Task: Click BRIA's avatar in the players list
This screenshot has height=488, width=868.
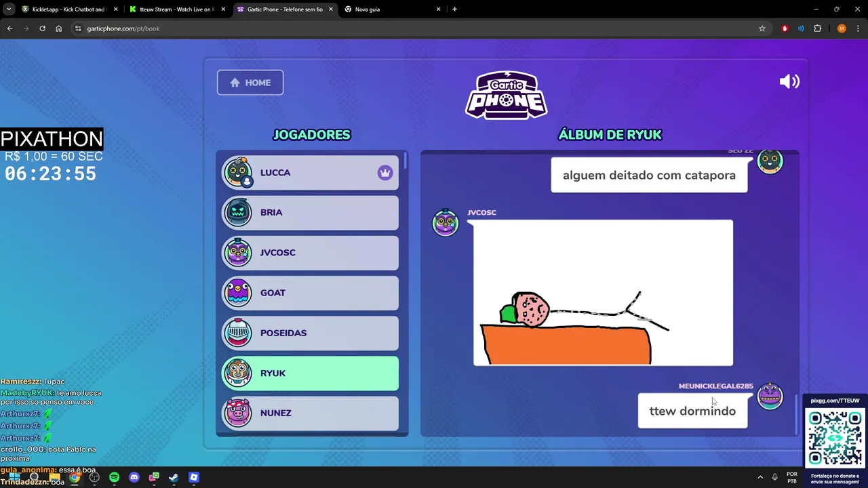Action: pos(238,213)
